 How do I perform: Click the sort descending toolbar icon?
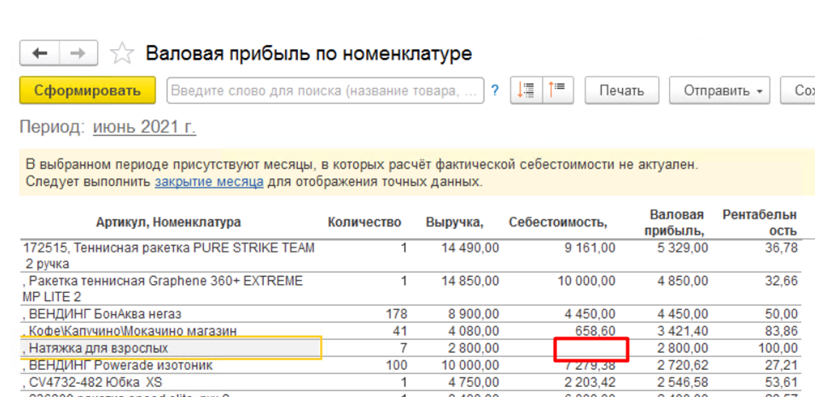click(x=556, y=91)
